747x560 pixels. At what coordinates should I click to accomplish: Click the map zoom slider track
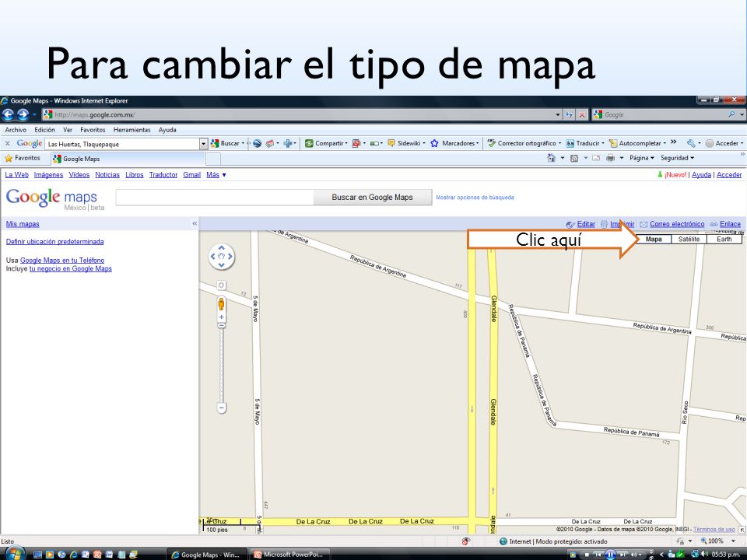pos(221,364)
